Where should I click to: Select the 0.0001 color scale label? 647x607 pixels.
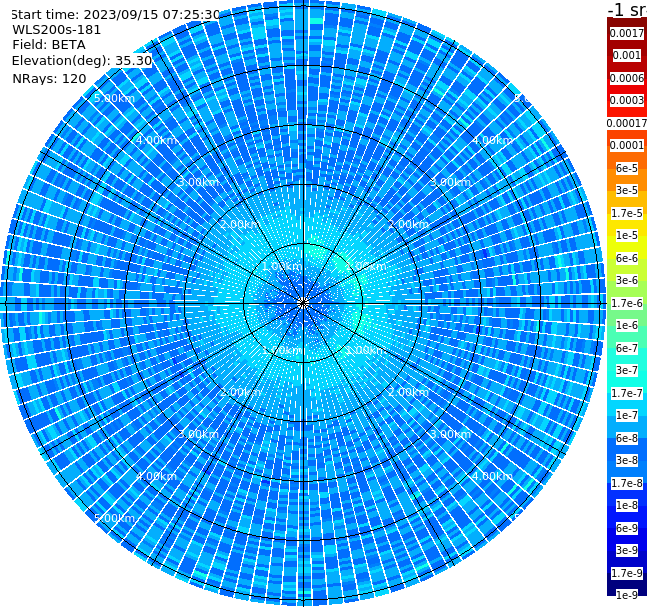[x=627, y=145]
